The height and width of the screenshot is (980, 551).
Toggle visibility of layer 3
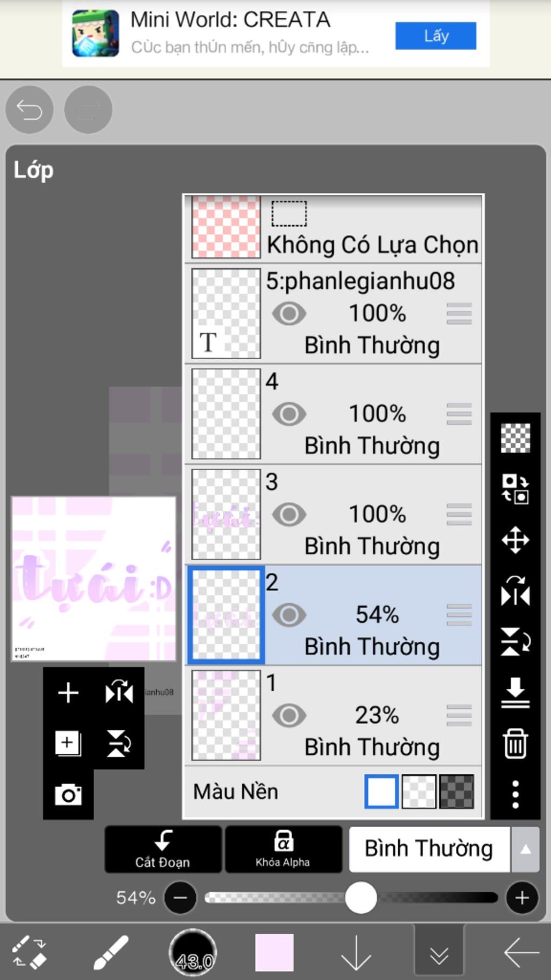pos(289,515)
